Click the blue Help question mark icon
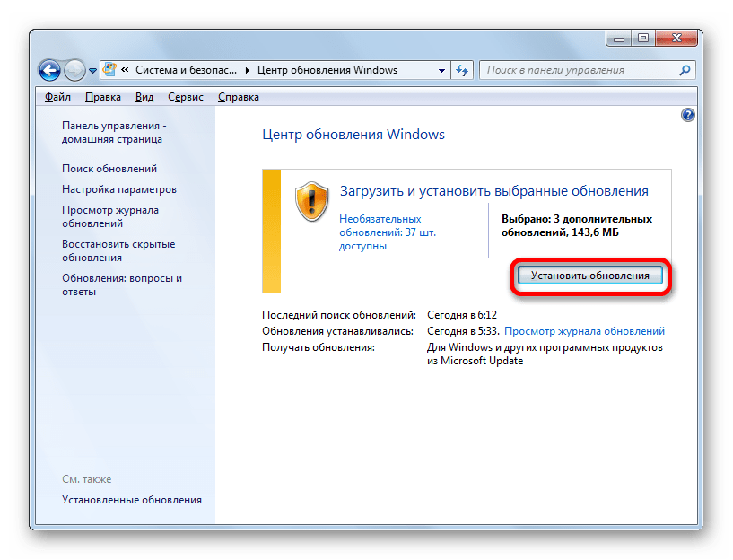Viewport: 733px width, 560px height. click(687, 115)
